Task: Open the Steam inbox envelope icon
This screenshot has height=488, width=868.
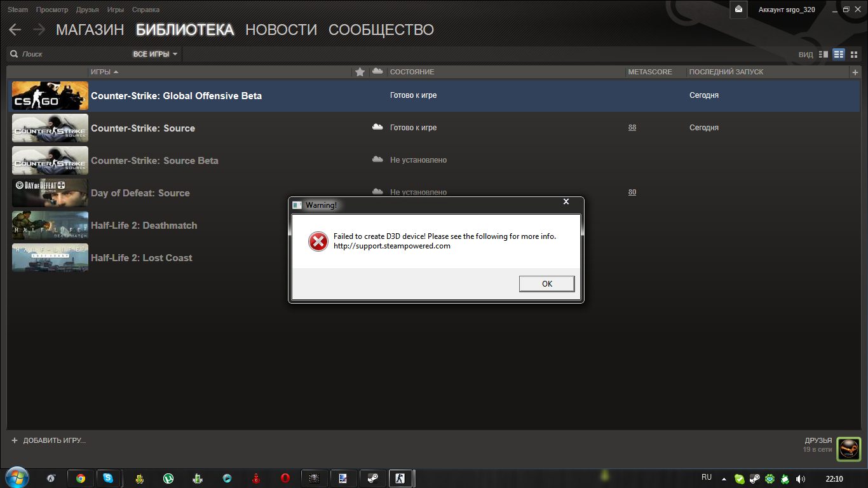Action: [738, 9]
